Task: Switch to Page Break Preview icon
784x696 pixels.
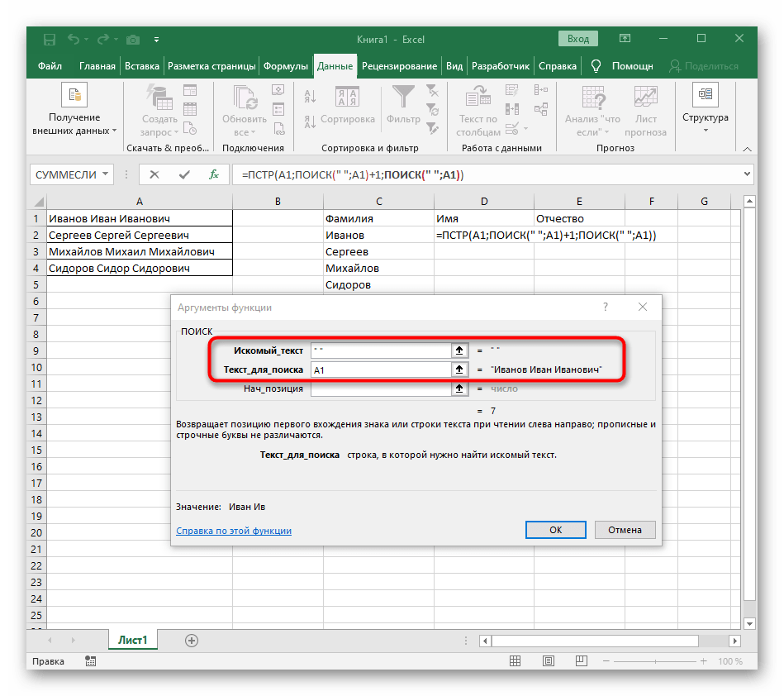Action: 581,661
